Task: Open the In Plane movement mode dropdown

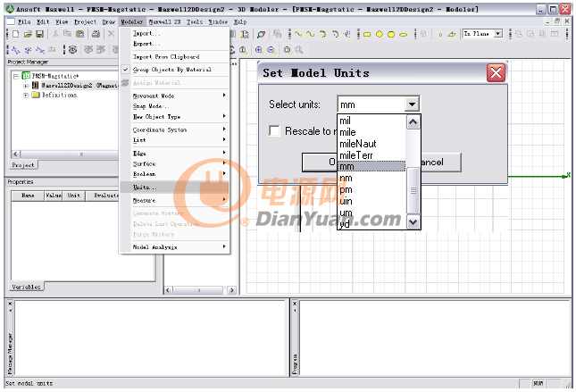Action: click(497, 34)
